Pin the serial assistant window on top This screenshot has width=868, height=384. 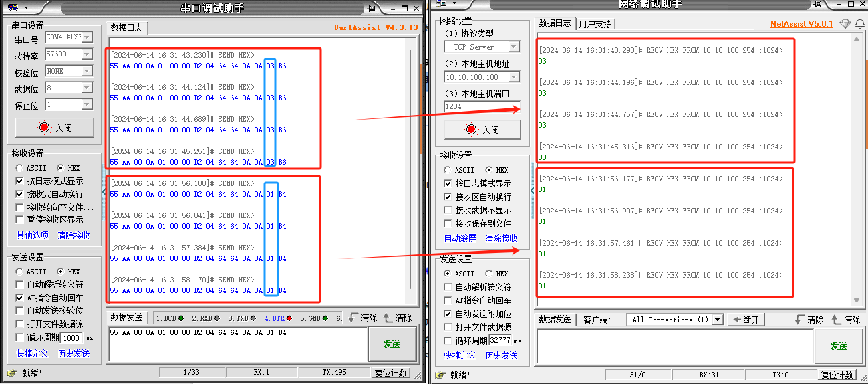click(x=371, y=8)
